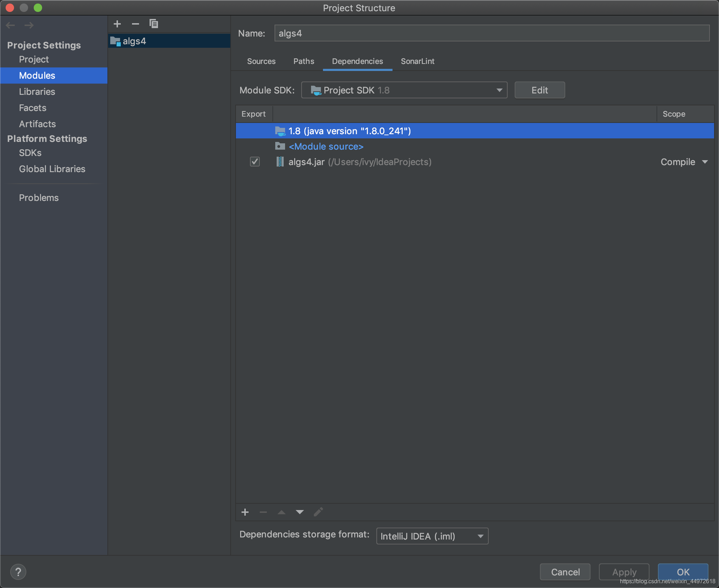Click the Apply button
Image resolution: width=719 pixels, height=588 pixels.
coord(624,572)
